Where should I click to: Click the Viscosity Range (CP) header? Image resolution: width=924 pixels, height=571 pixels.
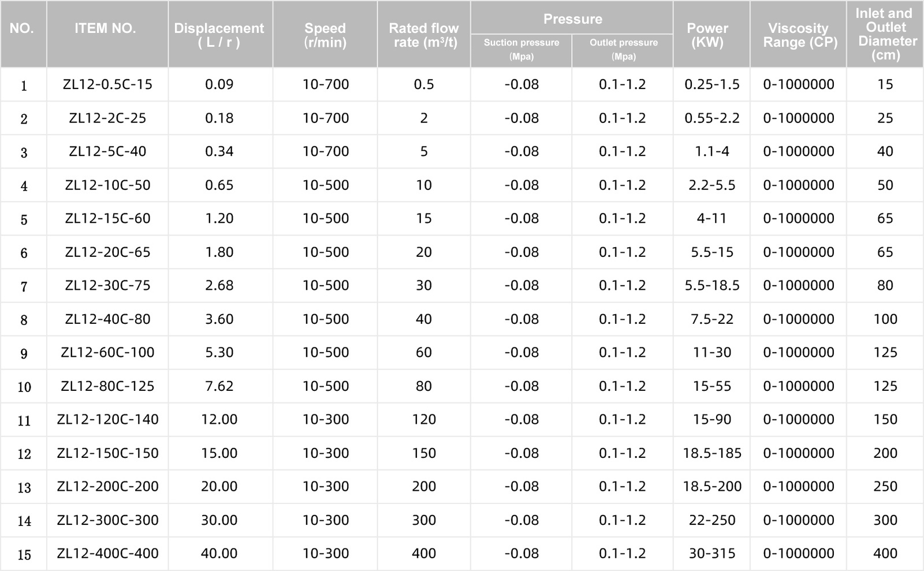pos(799,34)
